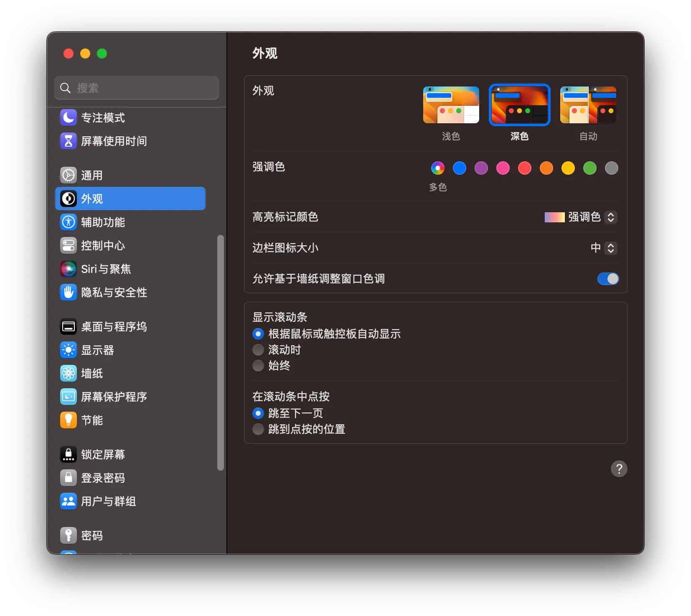The width and height of the screenshot is (691, 616).
Task: Click the help question mark button
Action: coord(619,469)
